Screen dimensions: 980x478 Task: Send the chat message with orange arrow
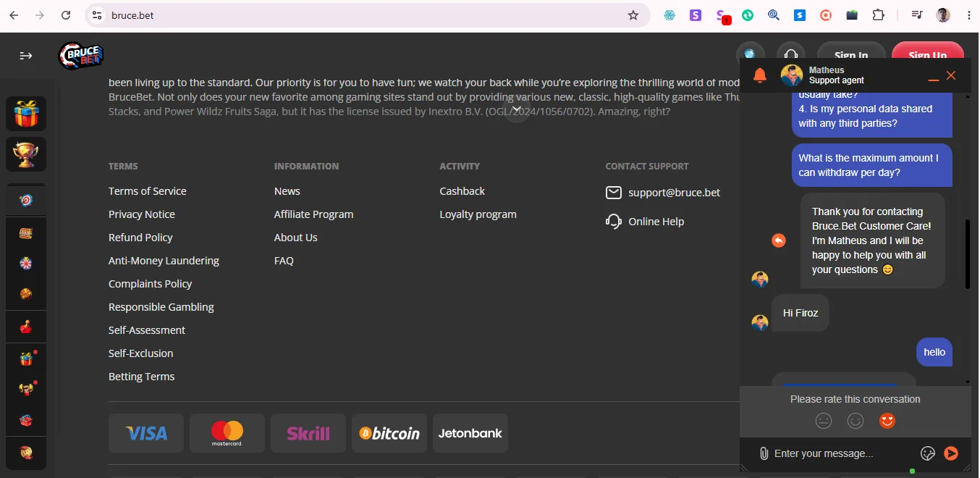[x=951, y=453]
